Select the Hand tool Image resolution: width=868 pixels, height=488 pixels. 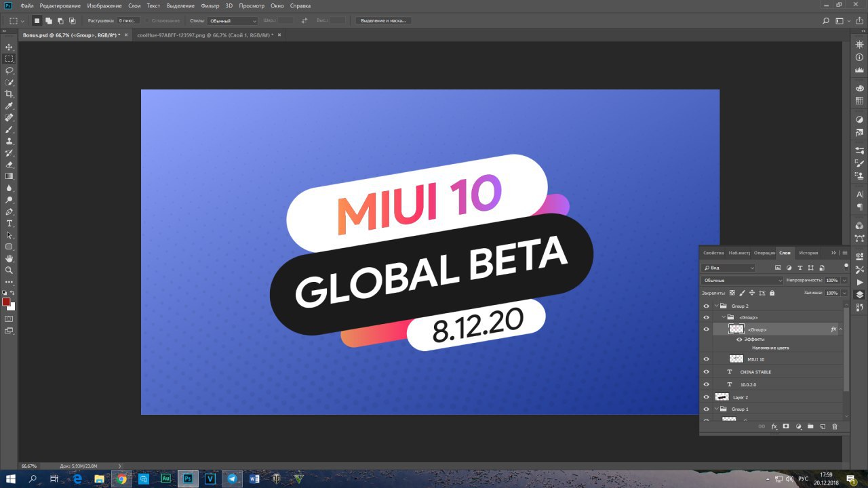[9, 258]
